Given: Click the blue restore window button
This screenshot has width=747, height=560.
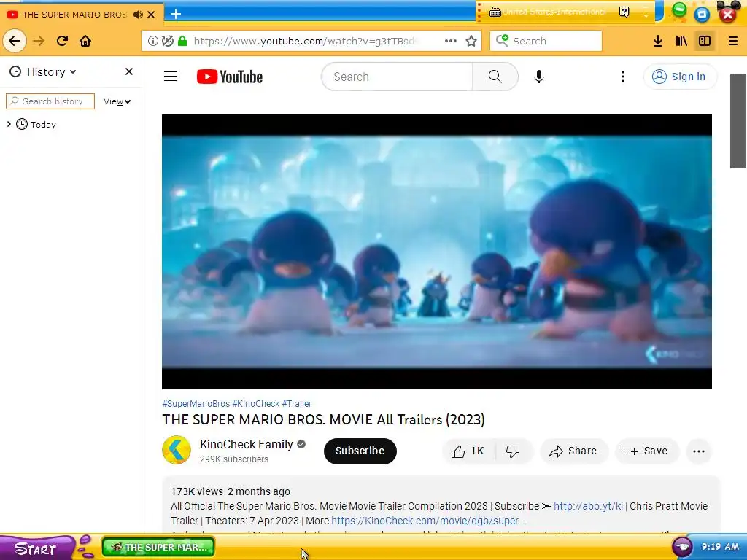Looking at the screenshot, I should (702, 15).
